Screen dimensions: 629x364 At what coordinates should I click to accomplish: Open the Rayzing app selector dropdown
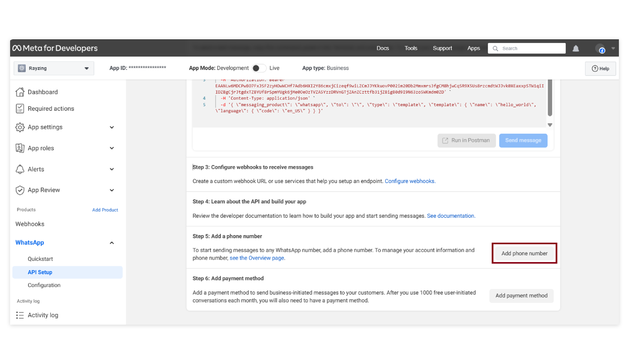coord(86,68)
